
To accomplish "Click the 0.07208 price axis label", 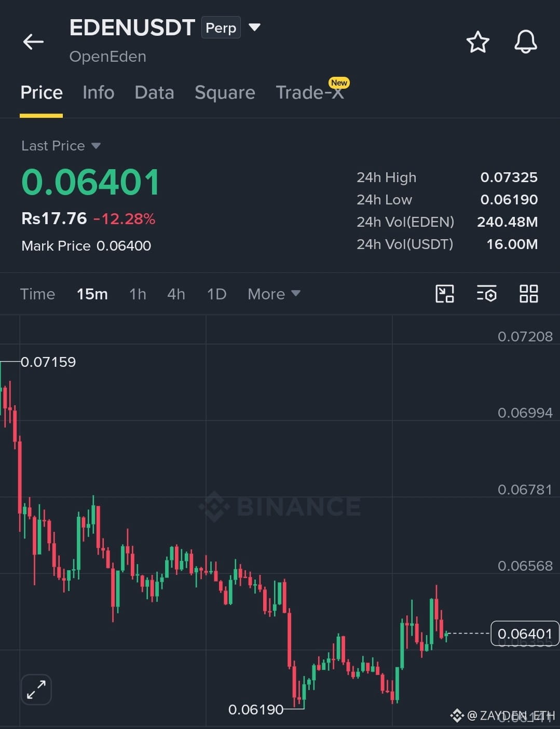I will click(x=525, y=337).
